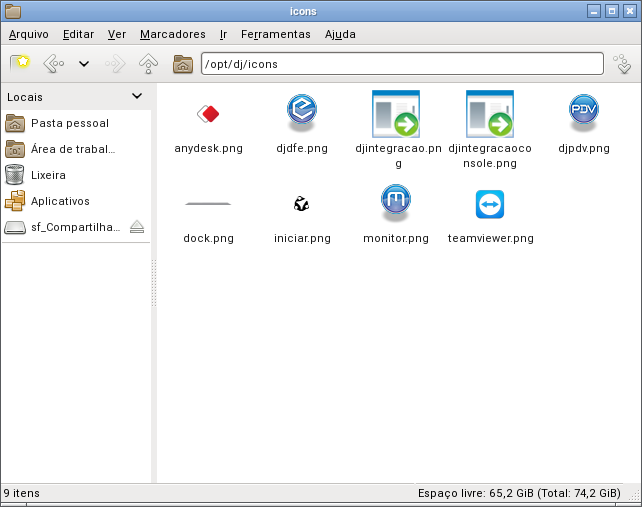Go forward using the right arrow icon
Screen dimensions: 642x507
coord(115,63)
